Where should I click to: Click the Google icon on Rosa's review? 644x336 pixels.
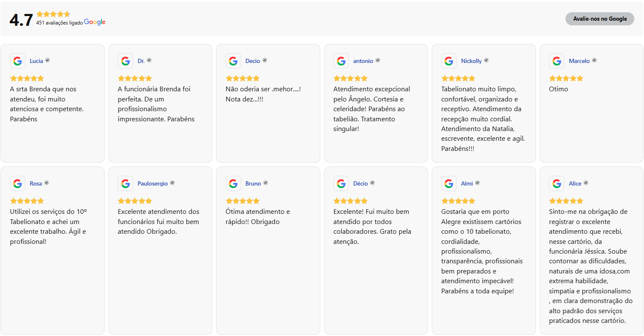tap(18, 183)
